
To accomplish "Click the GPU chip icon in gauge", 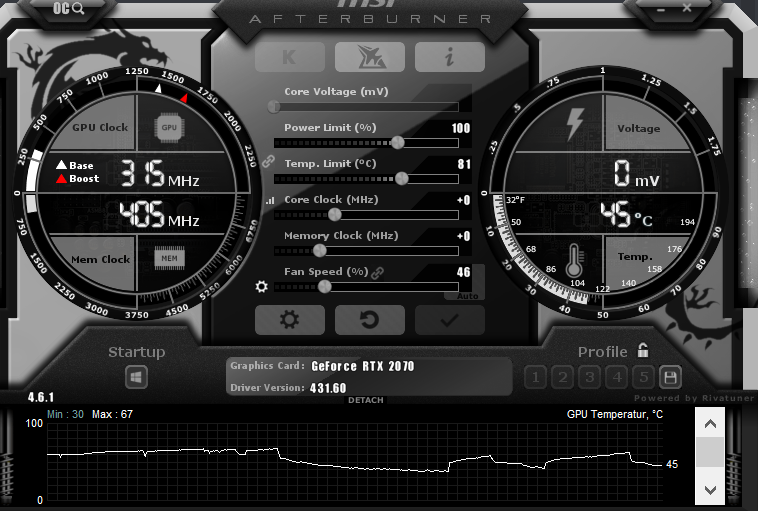I will 169,128.
